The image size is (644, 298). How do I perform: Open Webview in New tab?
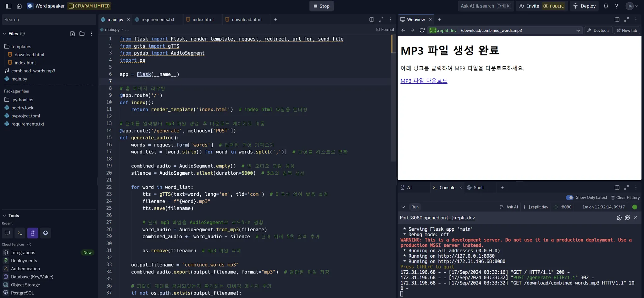tap(627, 31)
